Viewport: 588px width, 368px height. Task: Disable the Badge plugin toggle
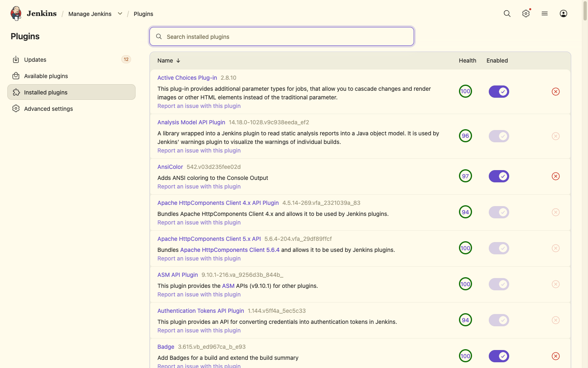(x=499, y=356)
